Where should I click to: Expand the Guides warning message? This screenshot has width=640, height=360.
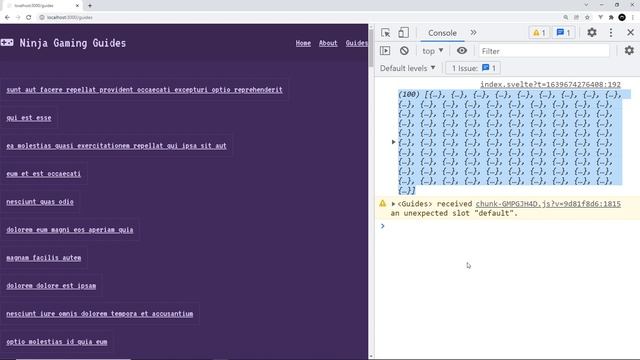pyautogui.click(x=393, y=204)
